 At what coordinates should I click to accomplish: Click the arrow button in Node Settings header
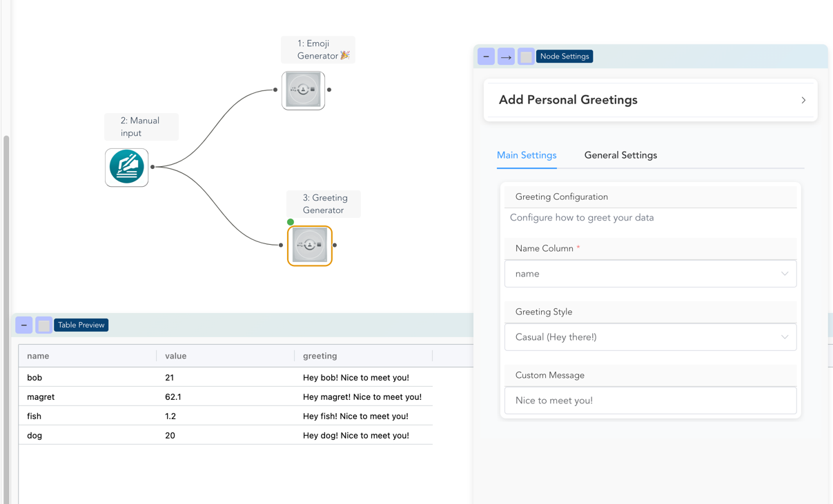coord(506,57)
